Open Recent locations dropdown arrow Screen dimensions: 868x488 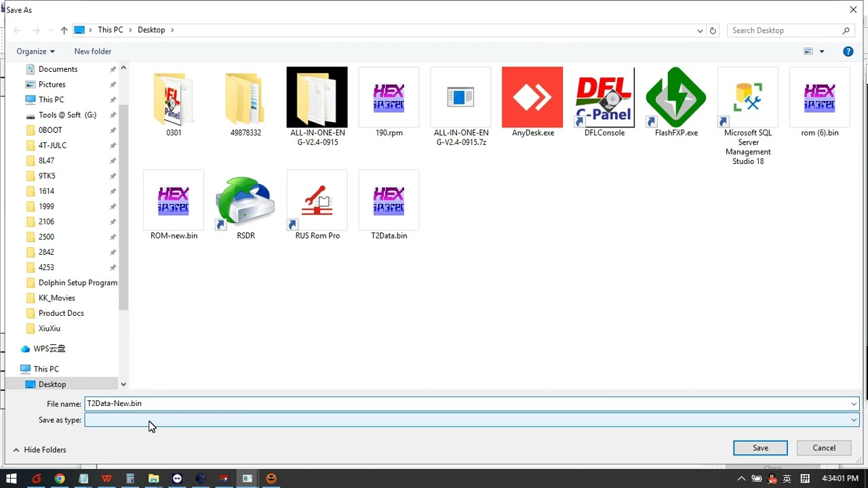coord(51,30)
